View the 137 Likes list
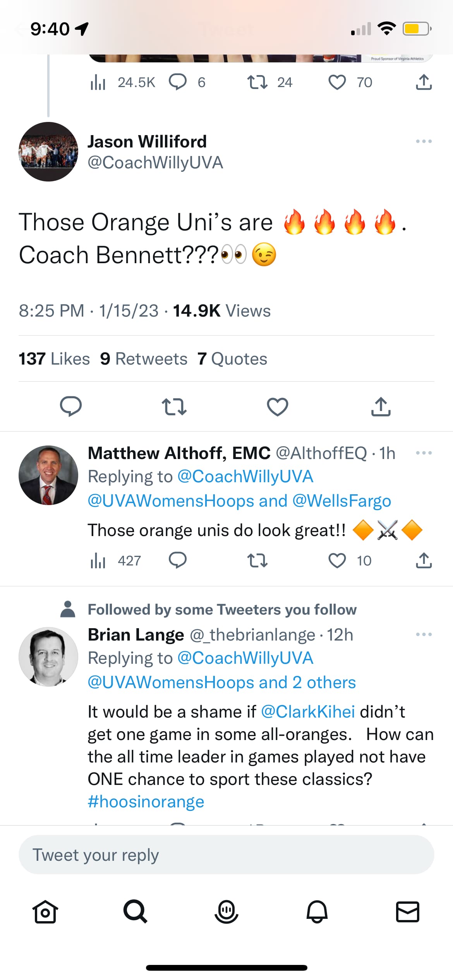The height and width of the screenshot is (980, 453). (x=54, y=359)
